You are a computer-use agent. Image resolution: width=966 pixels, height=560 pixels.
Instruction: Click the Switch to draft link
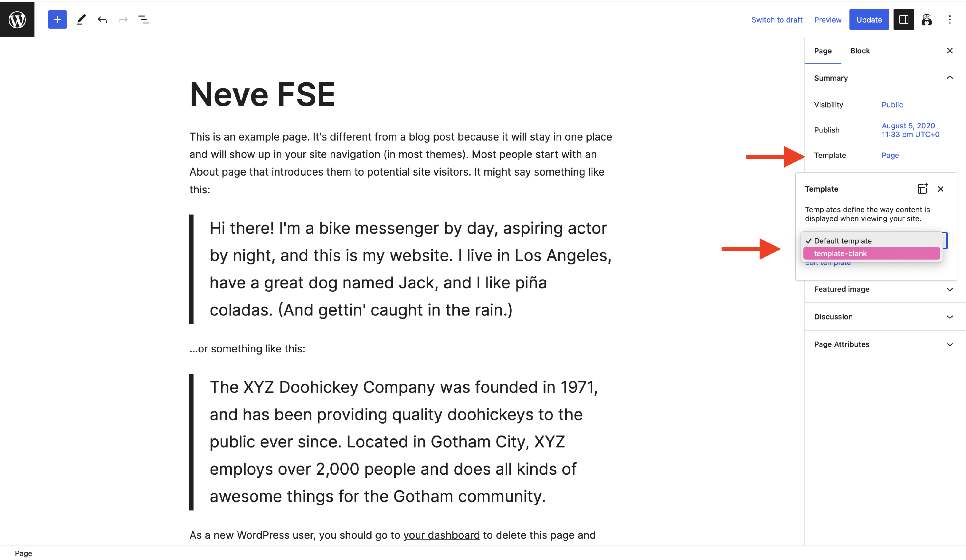tap(777, 20)
